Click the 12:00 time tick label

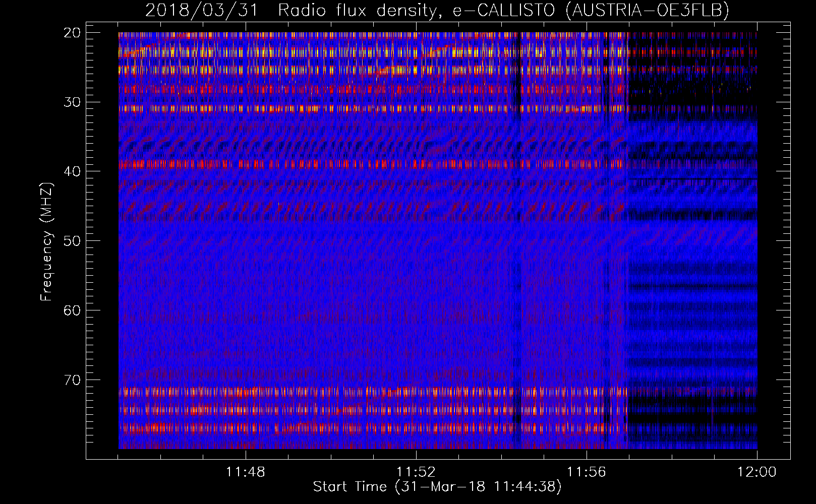[x=757, y=472]
